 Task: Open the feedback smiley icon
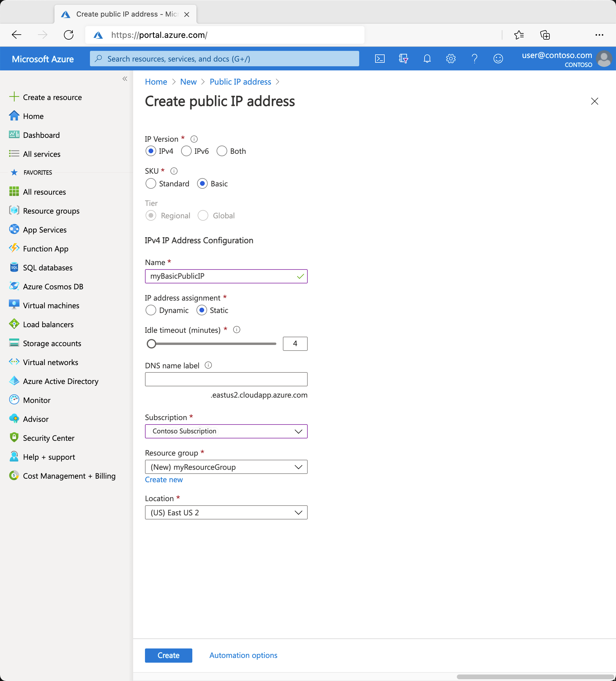coord(498,59)
